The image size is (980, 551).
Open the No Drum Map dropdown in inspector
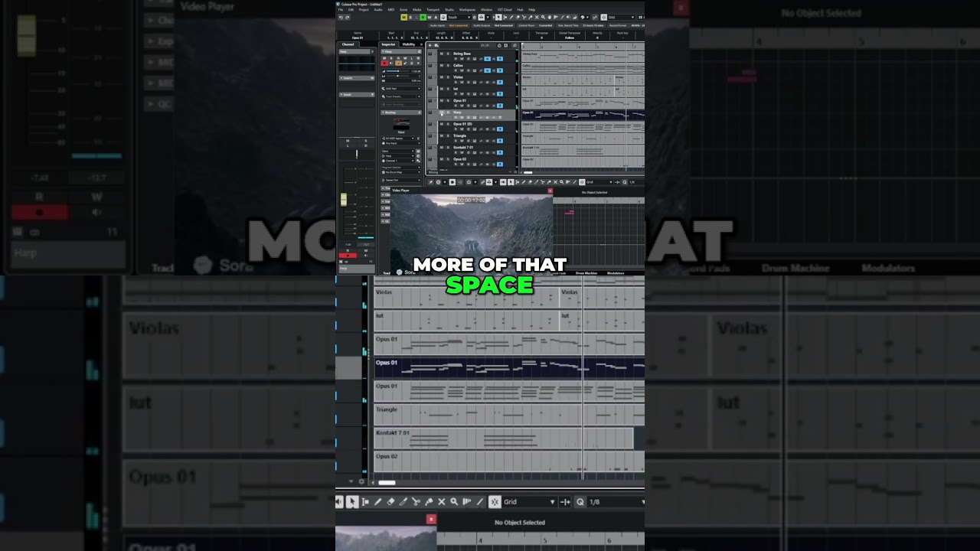pyautogui.click(x=401, y=172)
